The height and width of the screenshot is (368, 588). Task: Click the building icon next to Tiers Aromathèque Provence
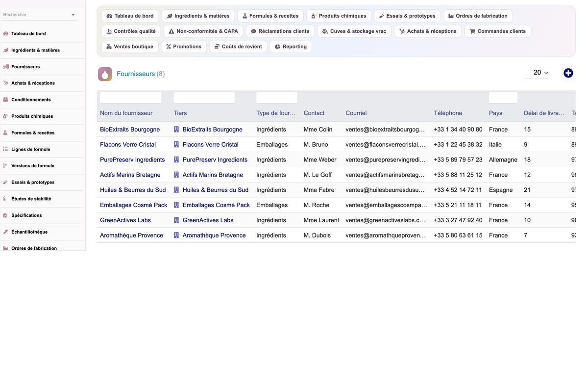[x=176, y=236]
